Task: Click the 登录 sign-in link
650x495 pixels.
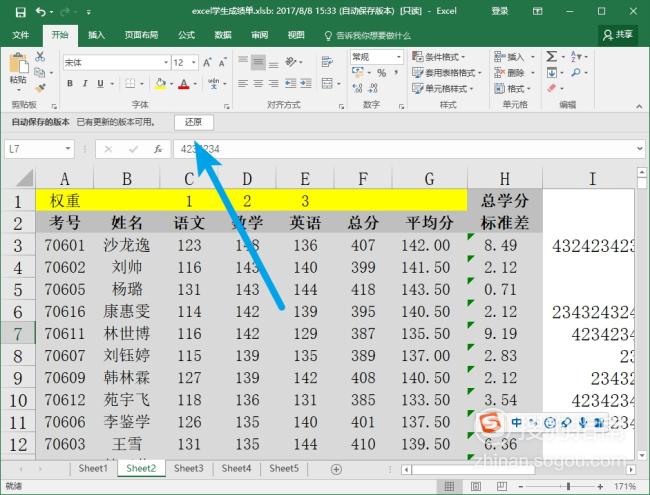Action: coord(500,12)
